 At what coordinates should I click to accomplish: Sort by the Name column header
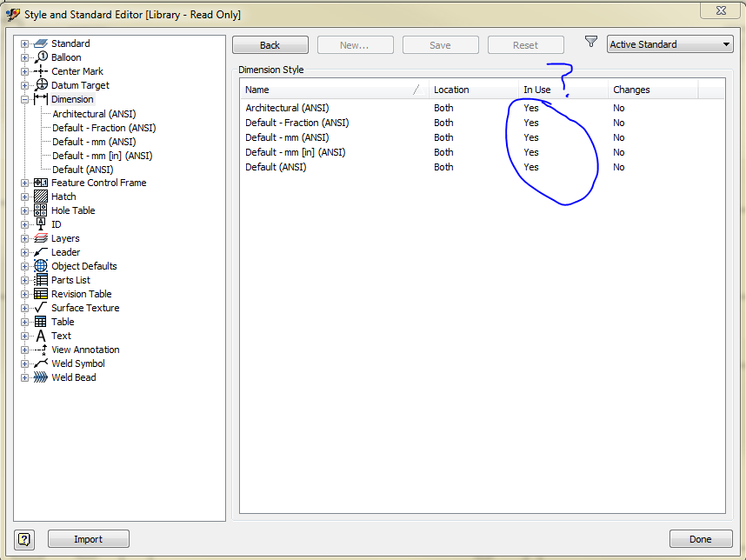tap(334, 90)
